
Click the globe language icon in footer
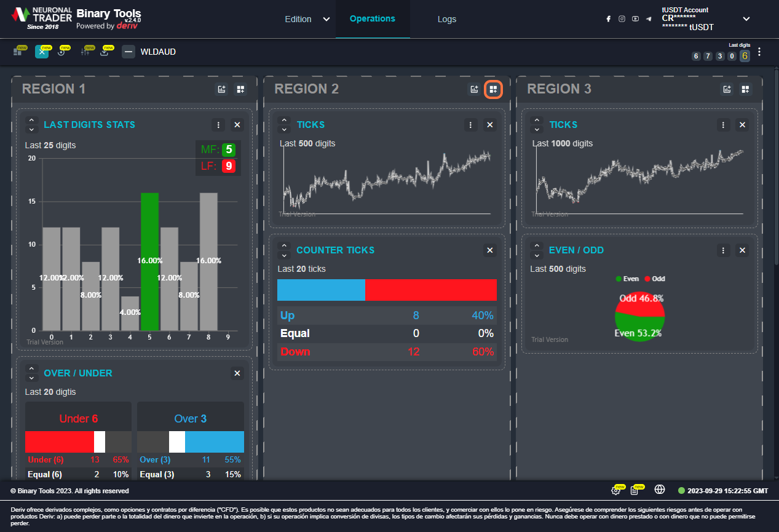pyautogui.click(x=660, y=490)
